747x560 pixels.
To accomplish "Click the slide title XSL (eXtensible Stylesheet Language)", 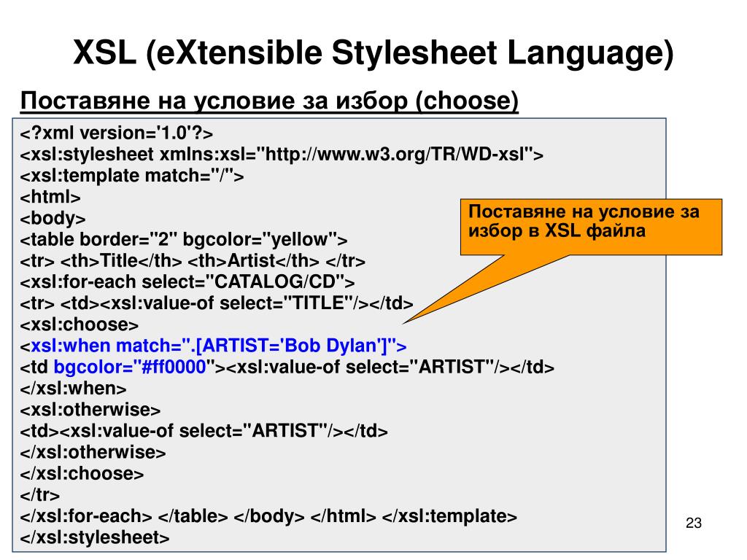I will (373, 52).
